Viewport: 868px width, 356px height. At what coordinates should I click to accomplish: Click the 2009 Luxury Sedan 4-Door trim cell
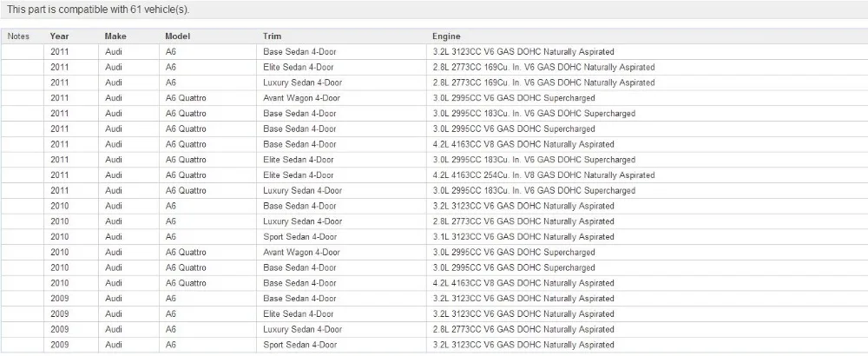coord(303,329)
